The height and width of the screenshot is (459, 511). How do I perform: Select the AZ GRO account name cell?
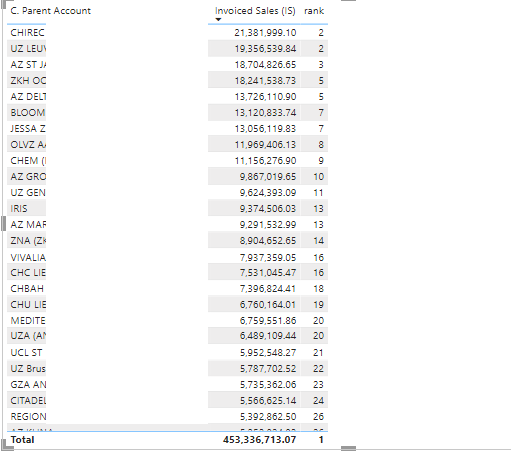tap(28, 177)
